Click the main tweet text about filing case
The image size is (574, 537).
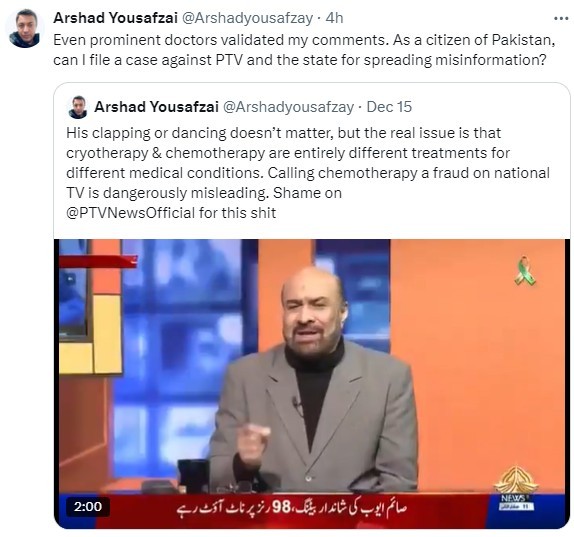(304, 50)
